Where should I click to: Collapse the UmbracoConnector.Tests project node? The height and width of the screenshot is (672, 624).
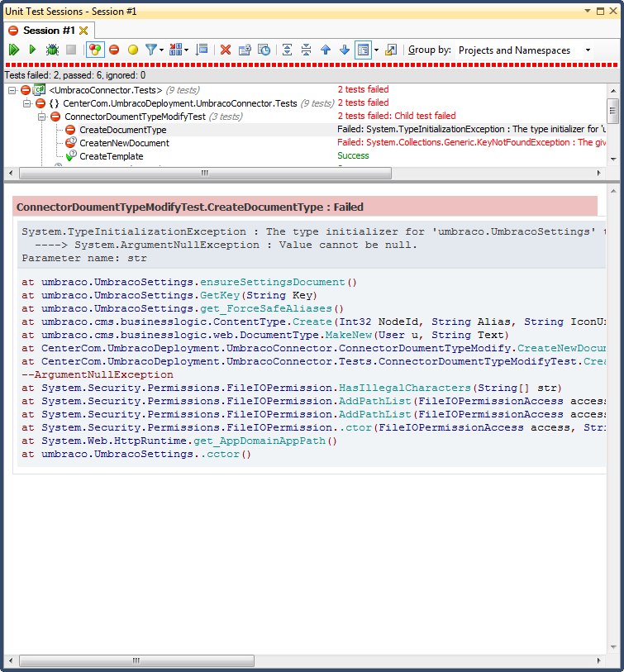click(x=12, y=90)
